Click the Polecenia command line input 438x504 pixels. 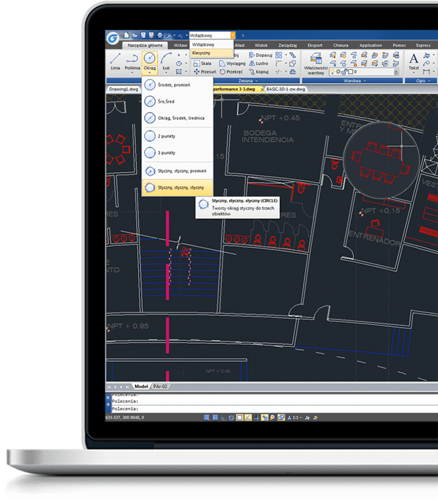click(274, 409)
